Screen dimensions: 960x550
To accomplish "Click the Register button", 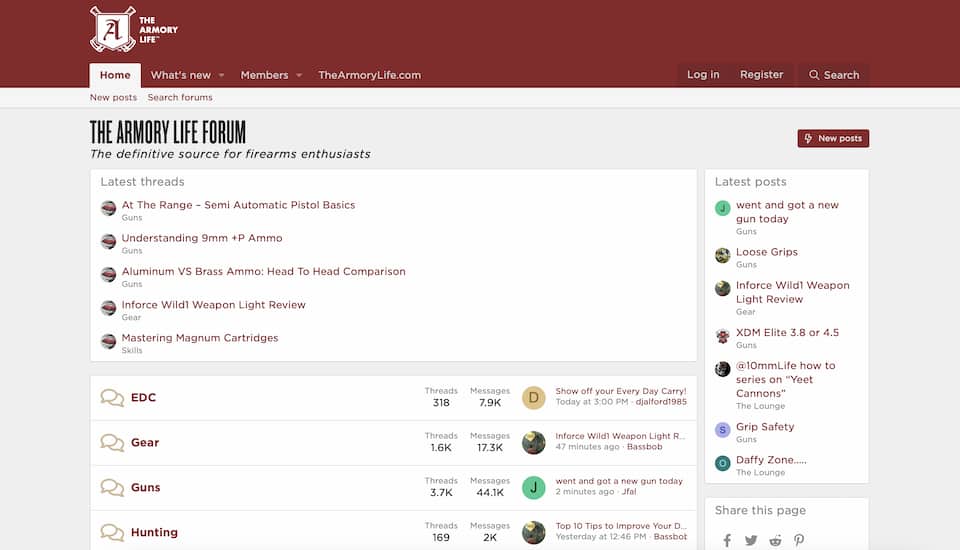I will point(762,74).
